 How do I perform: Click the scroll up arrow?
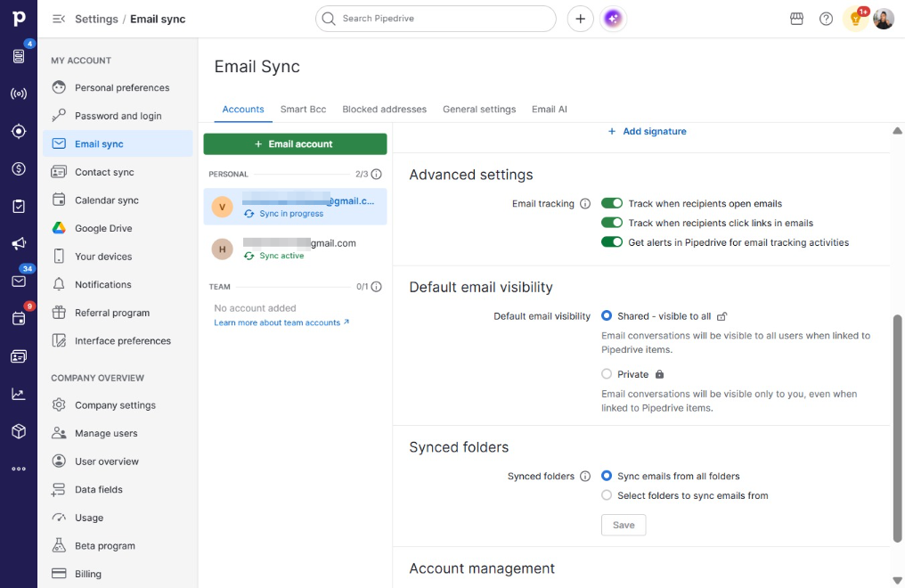click(x=897, y=131)
